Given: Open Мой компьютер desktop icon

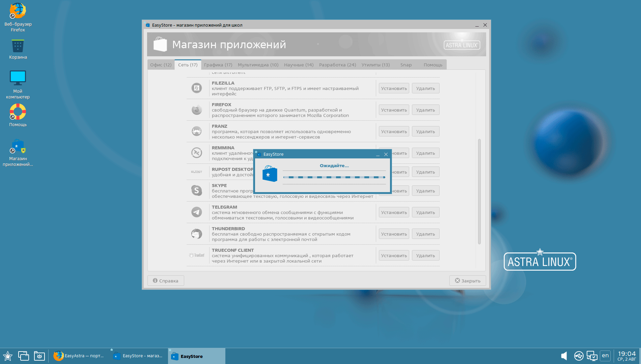Looking at the screenshot, I should [x=18, y=85].
